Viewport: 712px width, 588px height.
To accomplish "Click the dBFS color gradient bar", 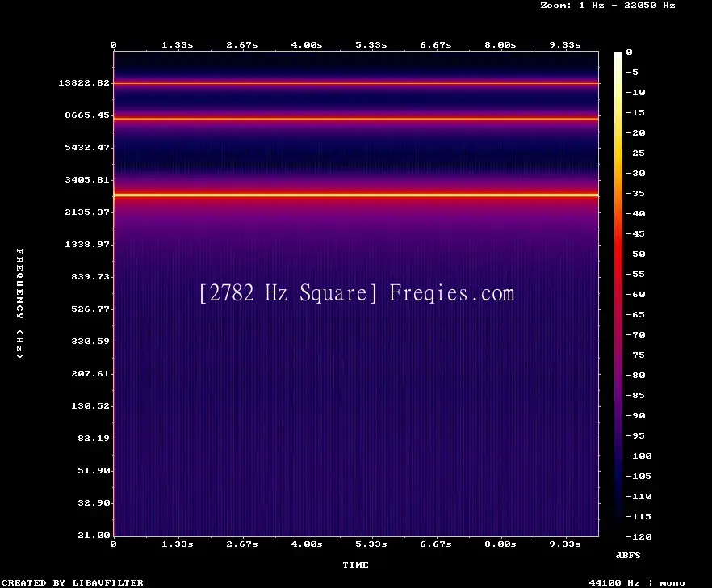I will (618, 294).
